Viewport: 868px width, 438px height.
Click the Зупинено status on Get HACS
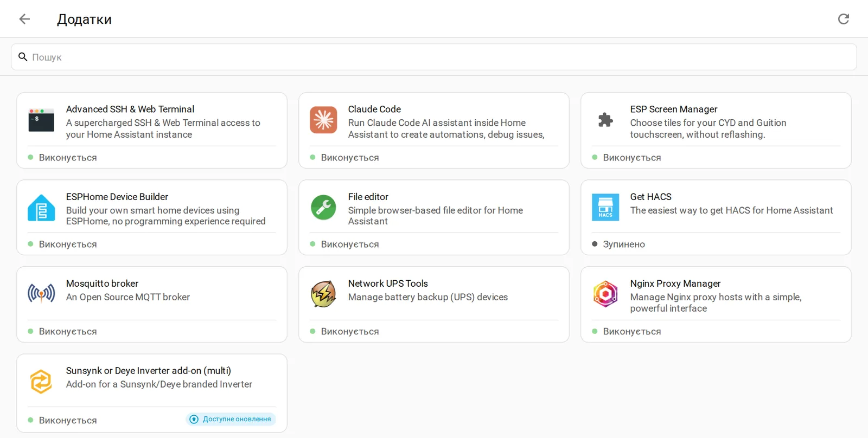pyautogui.click(x=624, y=244)
